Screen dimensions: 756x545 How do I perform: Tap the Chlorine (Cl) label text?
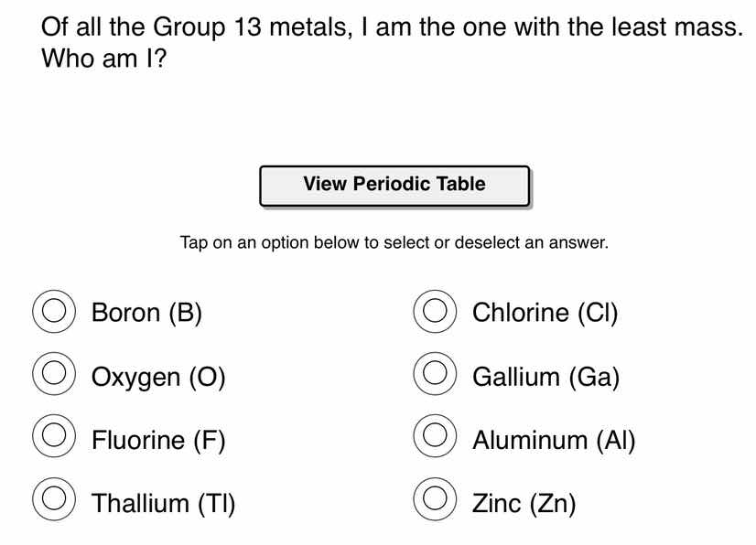click(x=545, y=312)
